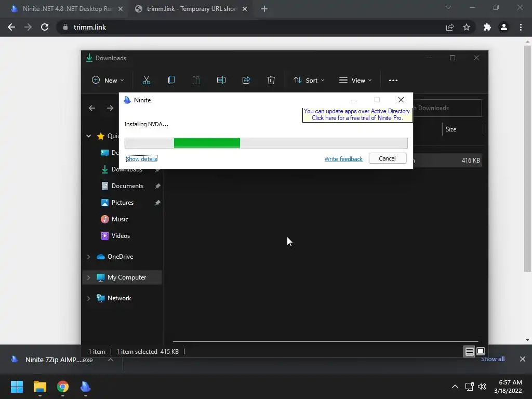Switch Explorer to details view icon
This screenshot has height=399, width=532.
[469, 352]
